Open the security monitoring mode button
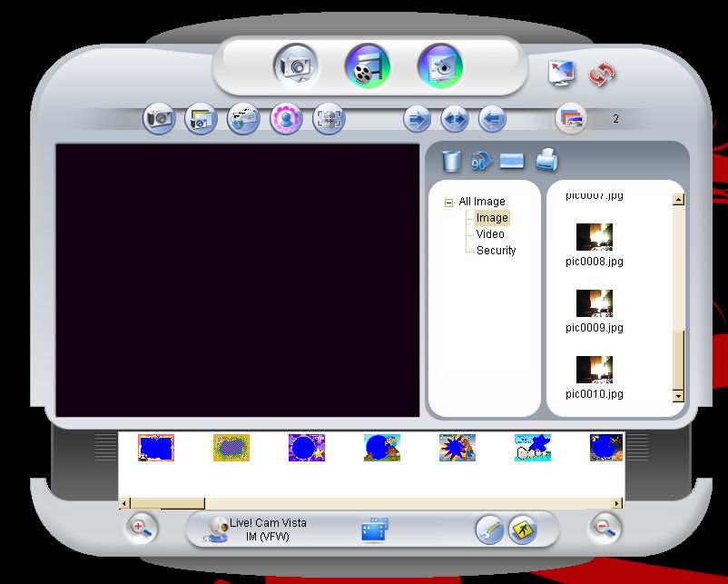Screen dimensions: 728x584 pos(440,66)
